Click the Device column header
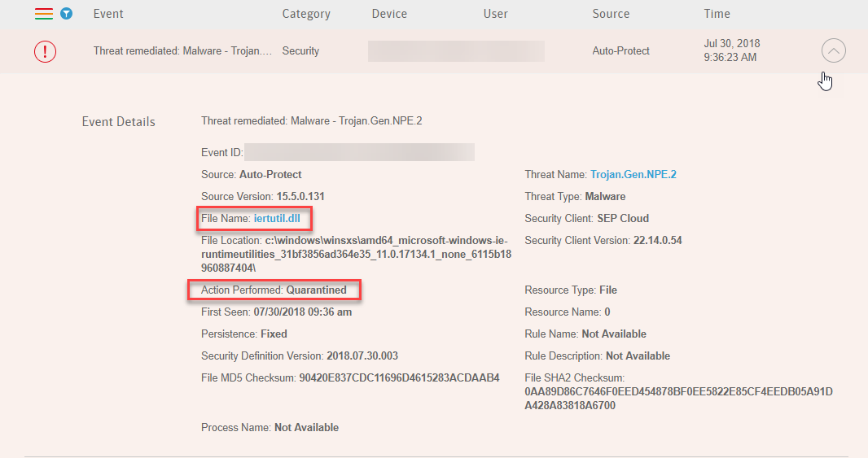The height and width of the screenshot is (458, 868). [389, 14]
